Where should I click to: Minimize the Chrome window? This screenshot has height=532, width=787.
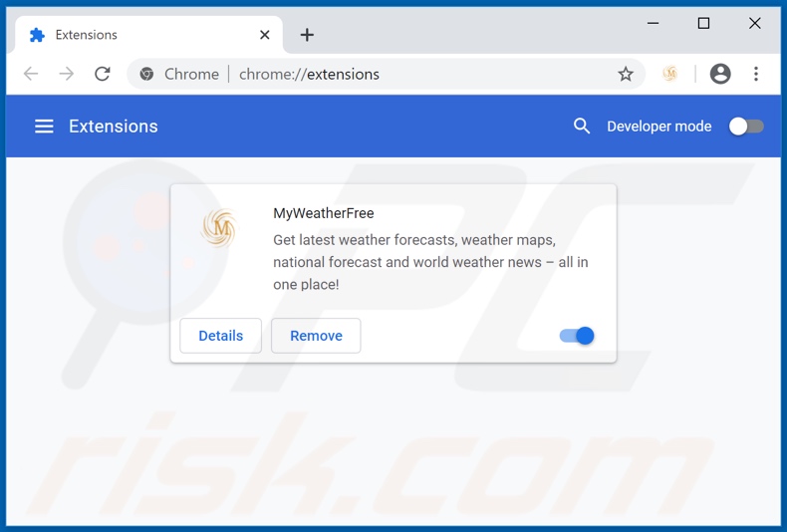click(x=653, y=23)
